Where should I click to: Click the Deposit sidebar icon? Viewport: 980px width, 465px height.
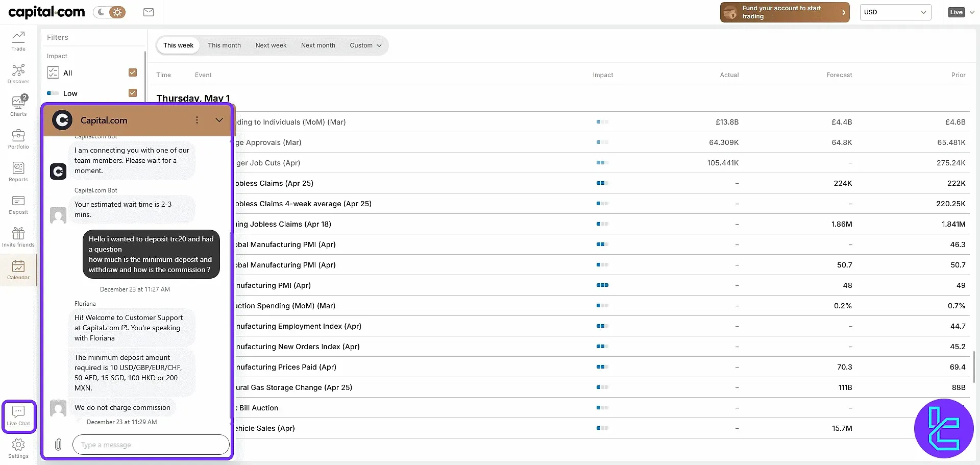pos(18,204)
